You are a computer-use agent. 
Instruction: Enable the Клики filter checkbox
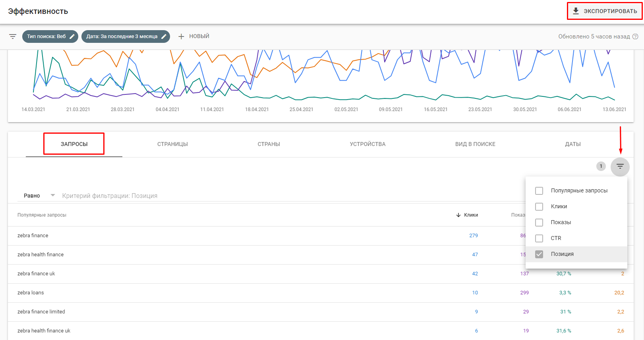click(539, 207)
